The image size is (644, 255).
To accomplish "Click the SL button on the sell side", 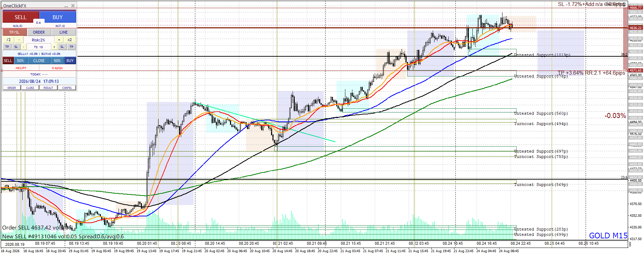I will (16, 47).
